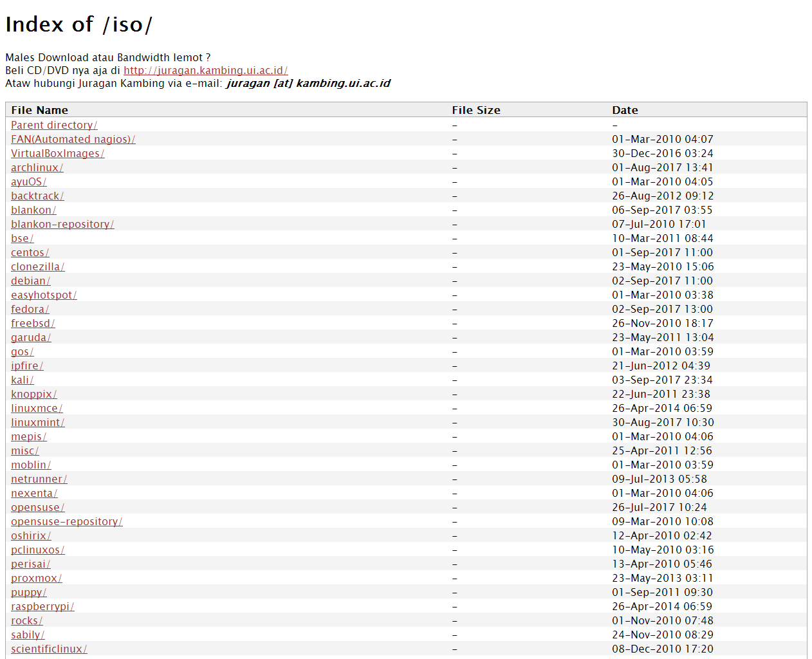The height and width of the screenshot is (659, 812).
Task: Click the File Size column header
Action: (476, 110)
